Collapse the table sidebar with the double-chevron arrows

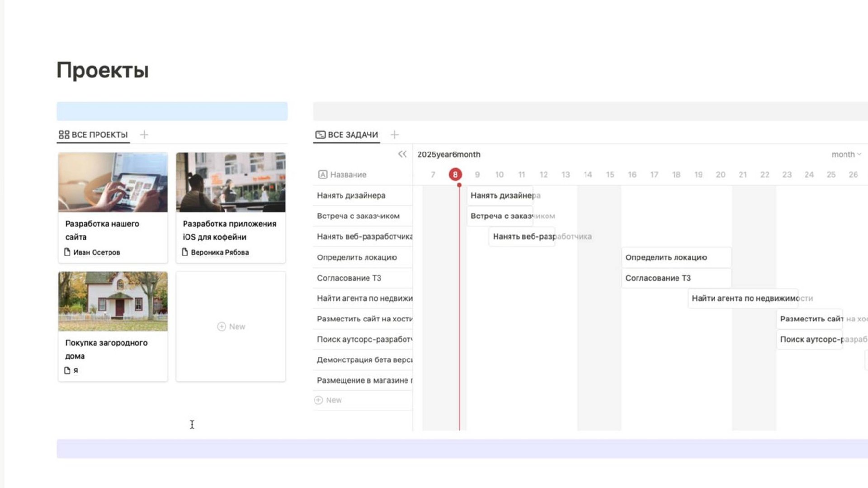pos(402,154)
